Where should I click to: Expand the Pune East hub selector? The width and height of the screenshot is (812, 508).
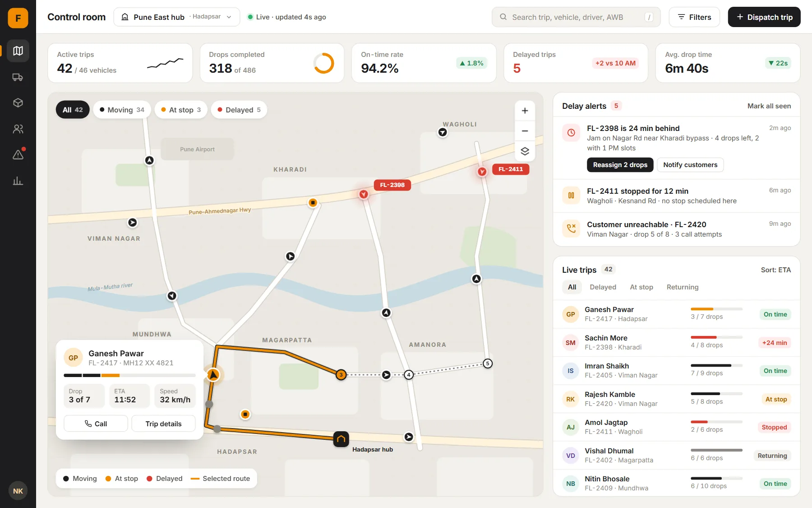(177, 17)
